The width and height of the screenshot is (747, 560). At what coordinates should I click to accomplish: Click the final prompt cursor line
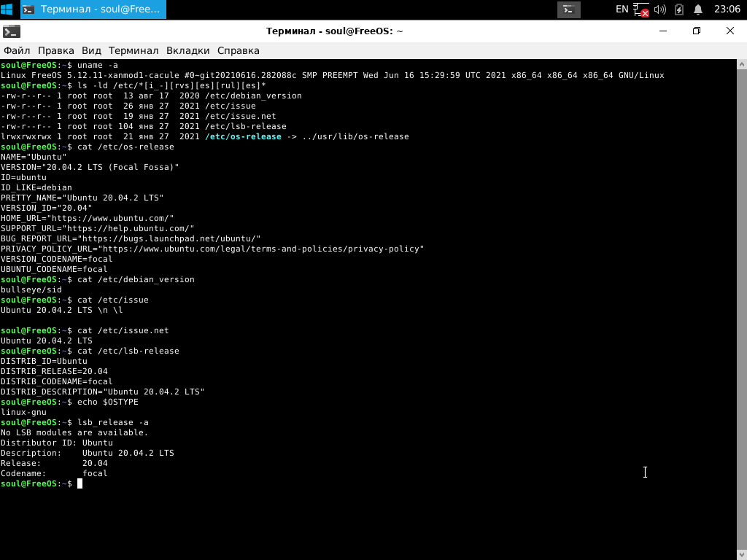(x=42, y=484)
